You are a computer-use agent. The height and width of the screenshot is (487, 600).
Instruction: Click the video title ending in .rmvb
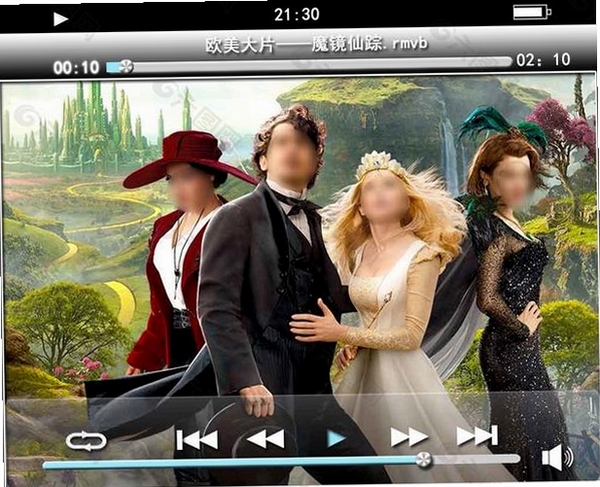pyautogui.click(x=316, y=44)
